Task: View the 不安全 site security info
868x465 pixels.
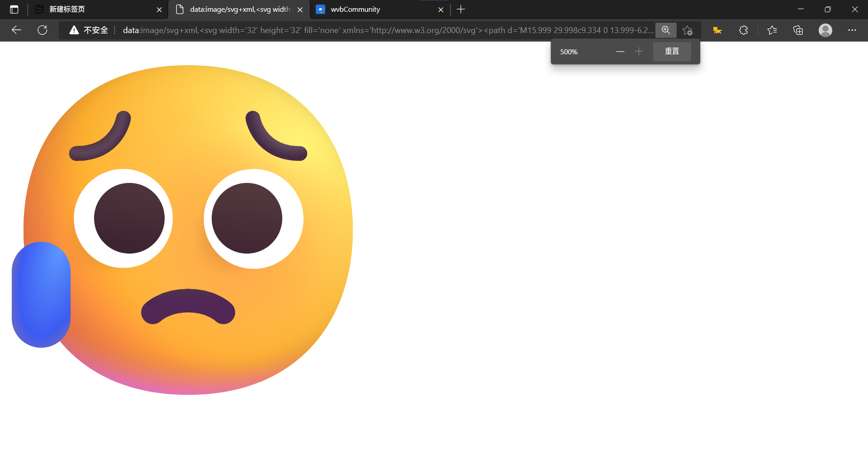Action: [x=89, y=30]
